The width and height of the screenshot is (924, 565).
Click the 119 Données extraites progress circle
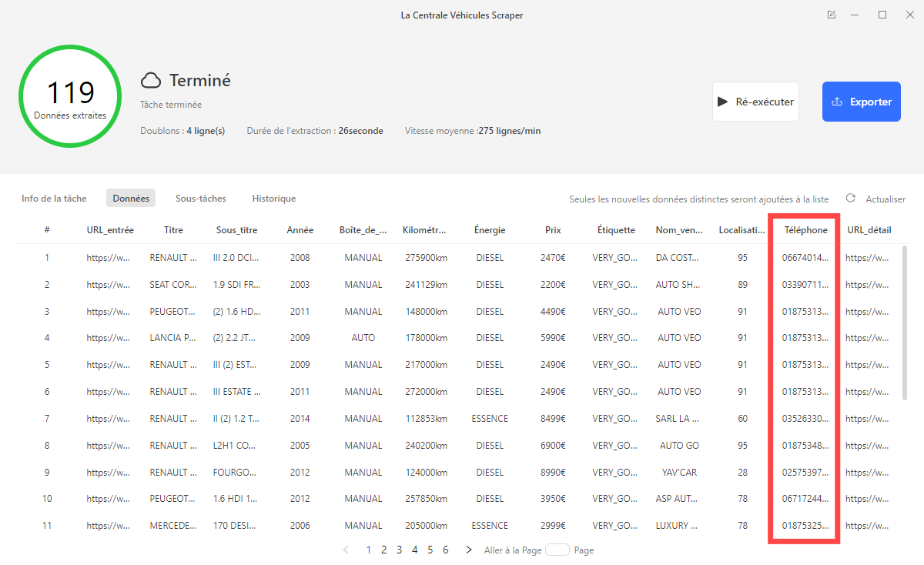tap(70, 96)
